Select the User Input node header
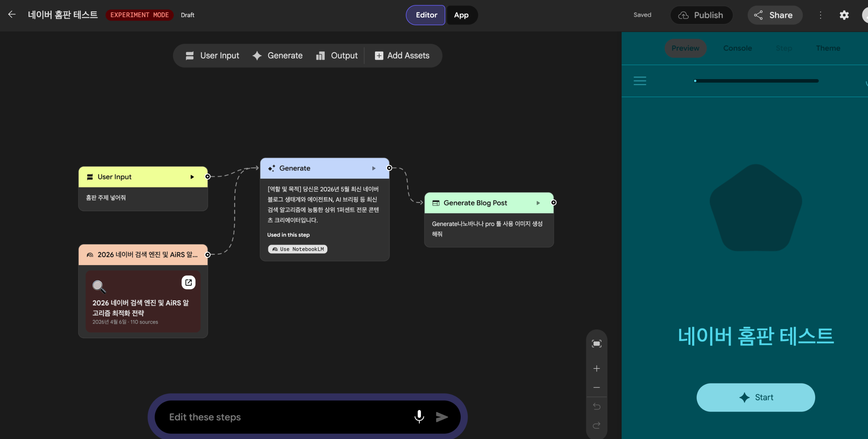The width and height of the screenshot is (868, 439). (x=143, y=177)
